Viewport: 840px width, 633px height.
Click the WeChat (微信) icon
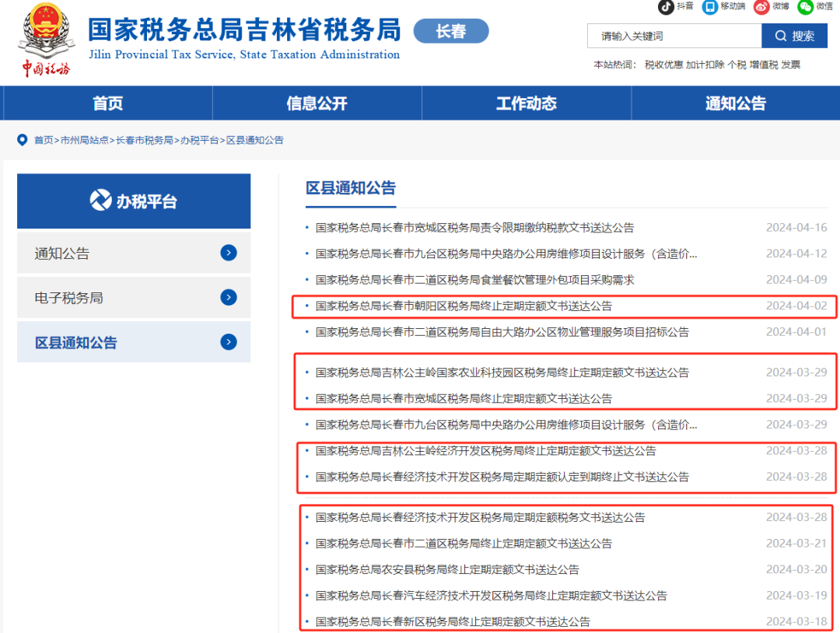click(x=805, y=6)
